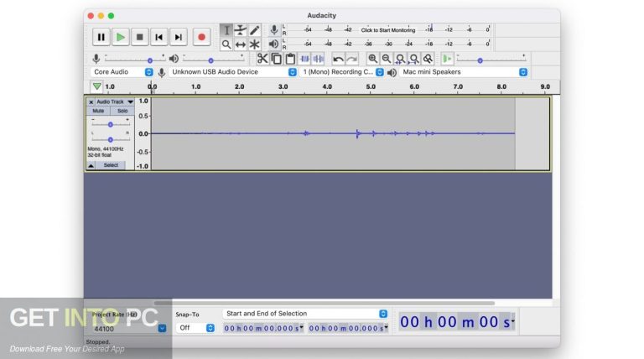Open the Unknown USB Audio Device dropdown
Image resolution: width=644 pixels, height=359 pixels.
tap(232, 72)
